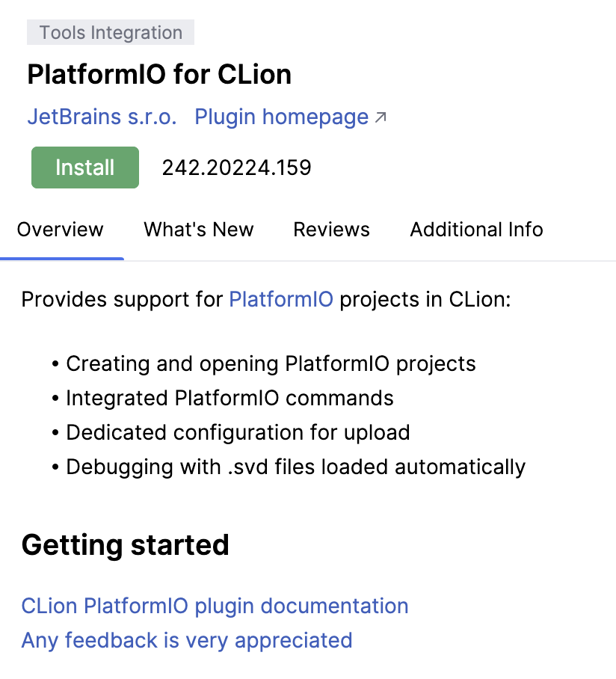View the Additional Info tab

tap(476, 230)
